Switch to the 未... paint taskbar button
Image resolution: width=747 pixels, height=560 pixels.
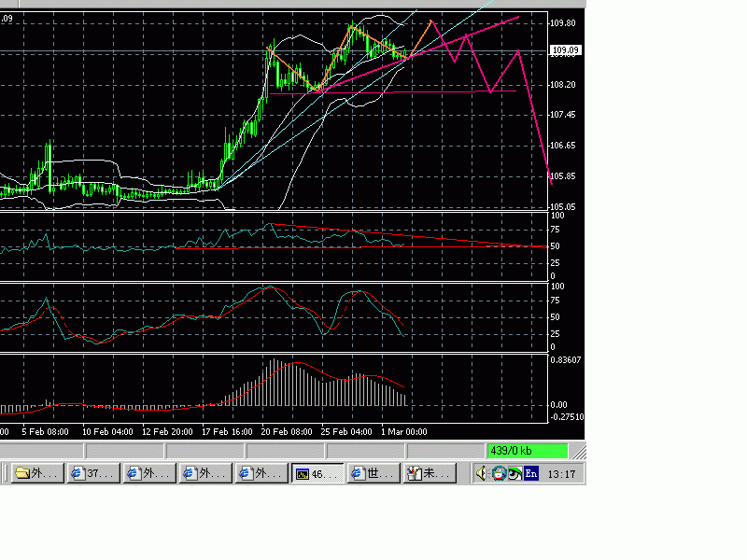[x=430, y=473]
